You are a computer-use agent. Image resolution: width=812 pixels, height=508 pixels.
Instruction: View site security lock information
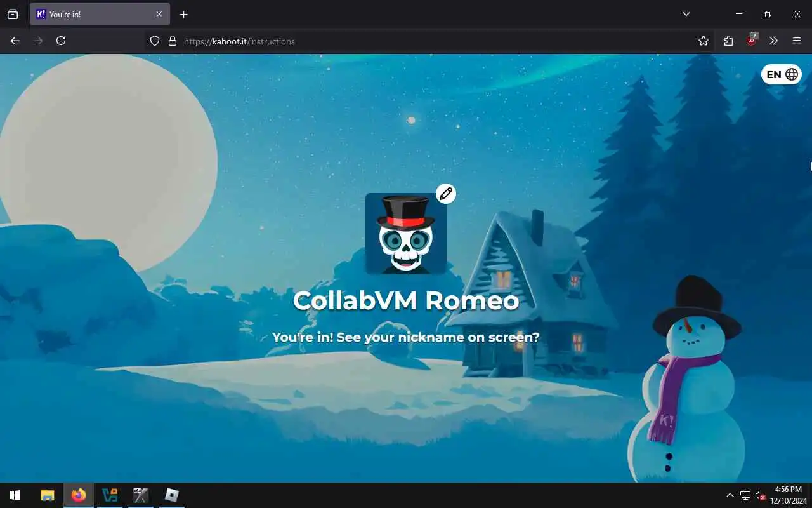click(x=172, y=41)
